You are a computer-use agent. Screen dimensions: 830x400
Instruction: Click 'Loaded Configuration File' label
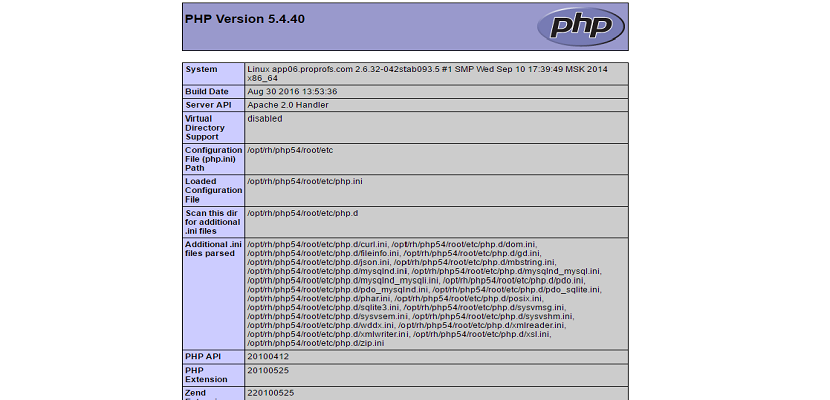tap(213, 190)
